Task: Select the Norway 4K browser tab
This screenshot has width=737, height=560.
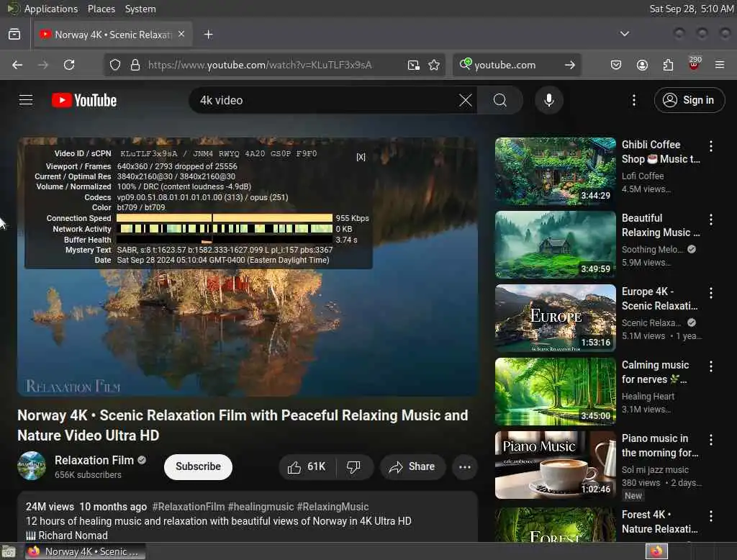Action: click(x=113, y=35)
